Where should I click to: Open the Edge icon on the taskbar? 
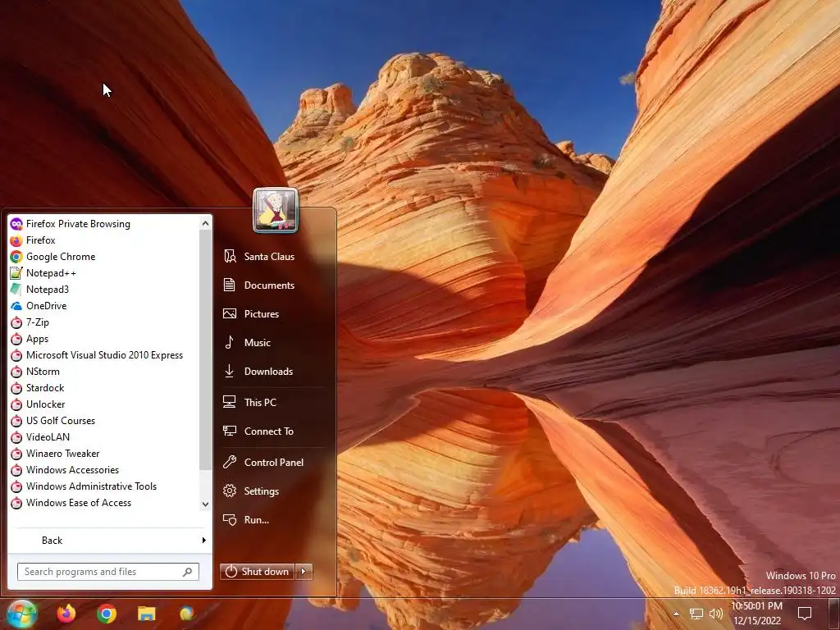pyautogui.click(x=187, y=614)
